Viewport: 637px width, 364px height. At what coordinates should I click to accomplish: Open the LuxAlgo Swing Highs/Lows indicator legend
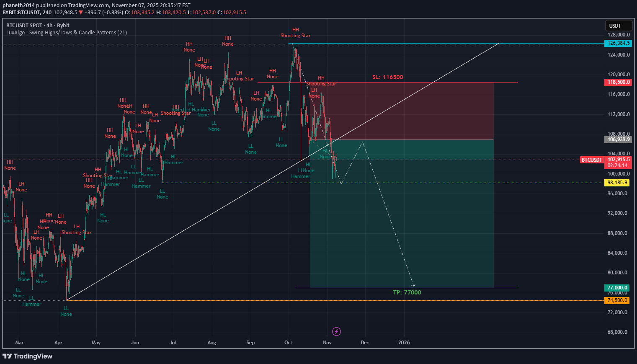[67, 33]
